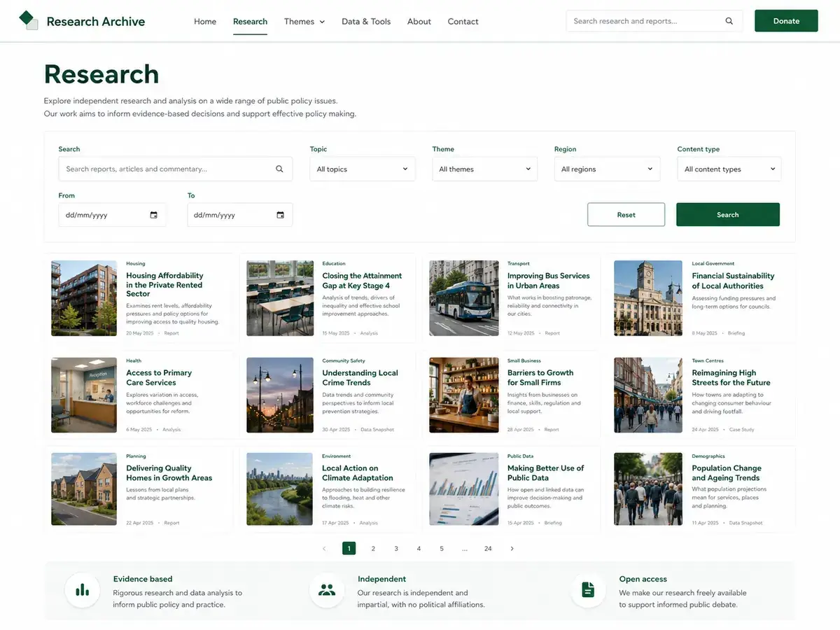Open Access to Primary Care Services
Viewport: 840px width, 630px height.
point(159,378)
